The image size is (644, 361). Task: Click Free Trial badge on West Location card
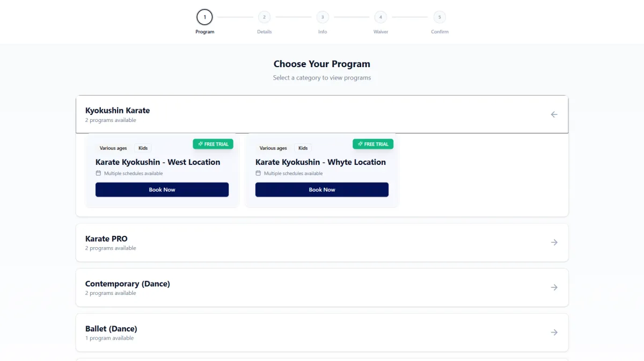click(x=213, y=144)
